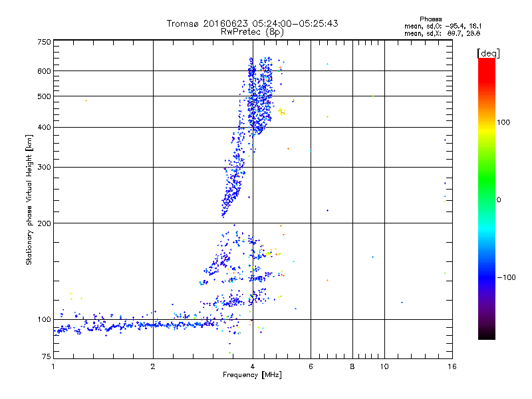Click the x-axis tick label '10'

click(x=384, y=366)
